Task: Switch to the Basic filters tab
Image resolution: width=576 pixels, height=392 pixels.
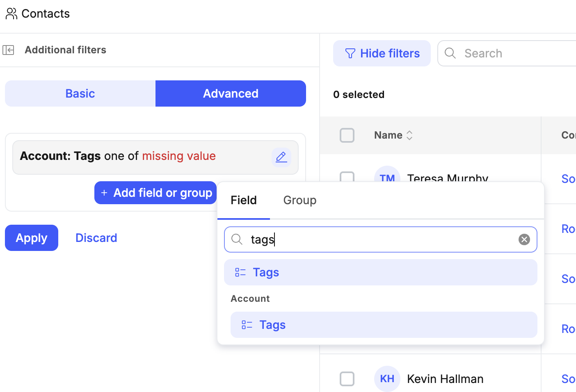Action: [x=80, y=93]
